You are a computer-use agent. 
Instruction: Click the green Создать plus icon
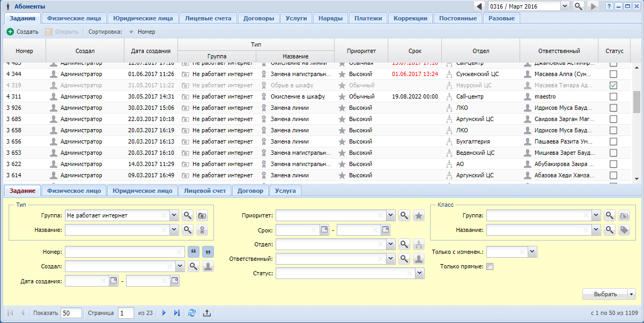pos(10,32)
